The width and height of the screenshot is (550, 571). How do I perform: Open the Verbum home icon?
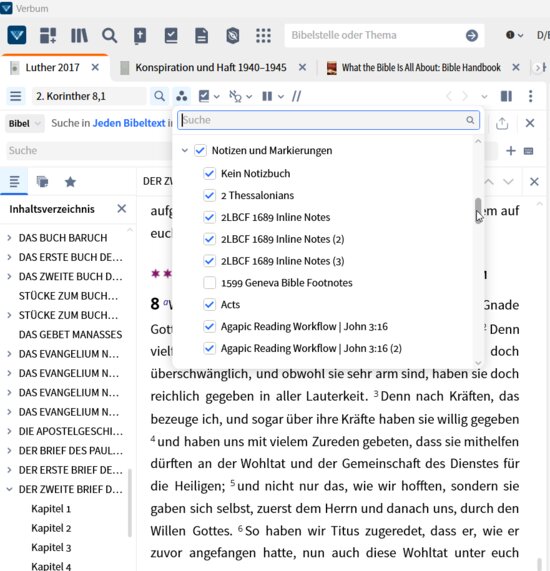(17, 35)
